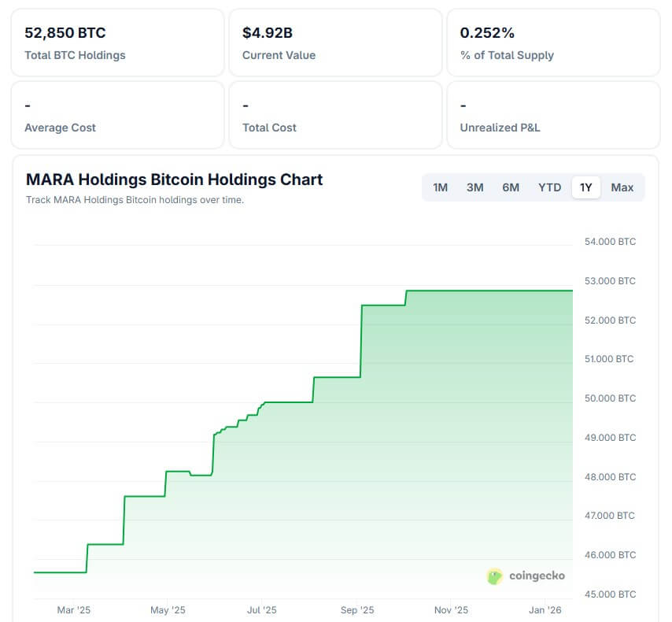
Task: Click the Total Cost stat card
Action: click(x=335, y=115)
